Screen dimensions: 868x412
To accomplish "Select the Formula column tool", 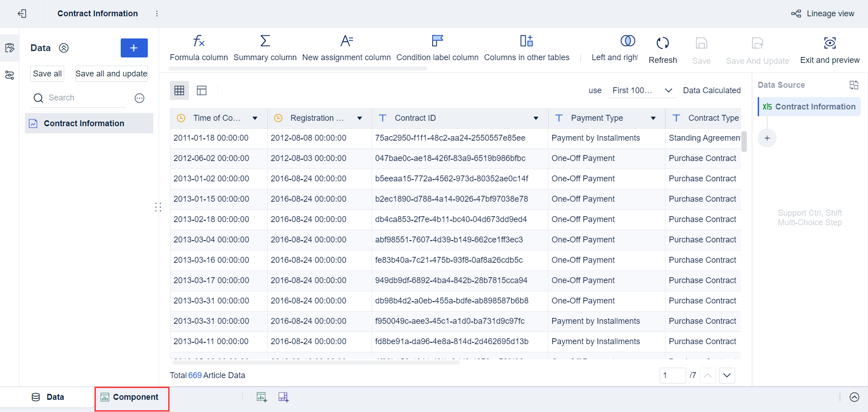I will pyautogui.click(x=198, y=47).
